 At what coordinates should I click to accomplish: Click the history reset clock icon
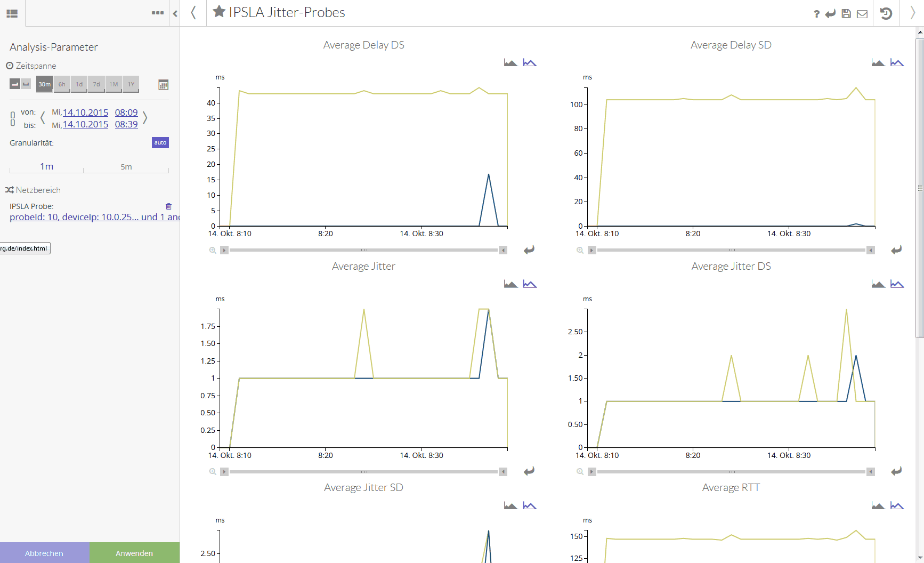(x=886, y=13)
